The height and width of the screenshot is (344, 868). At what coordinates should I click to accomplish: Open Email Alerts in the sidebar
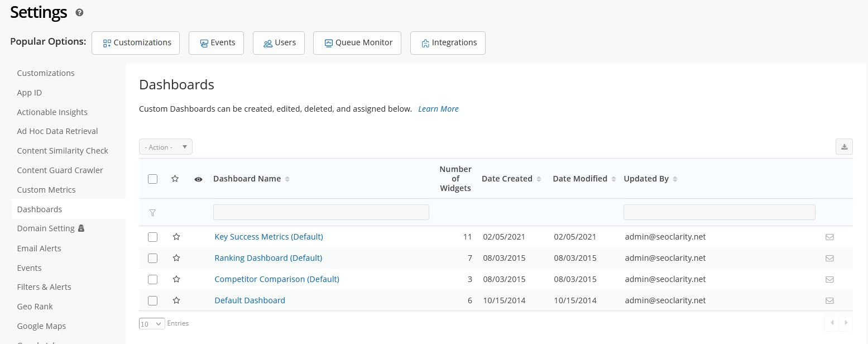(39, 248)
